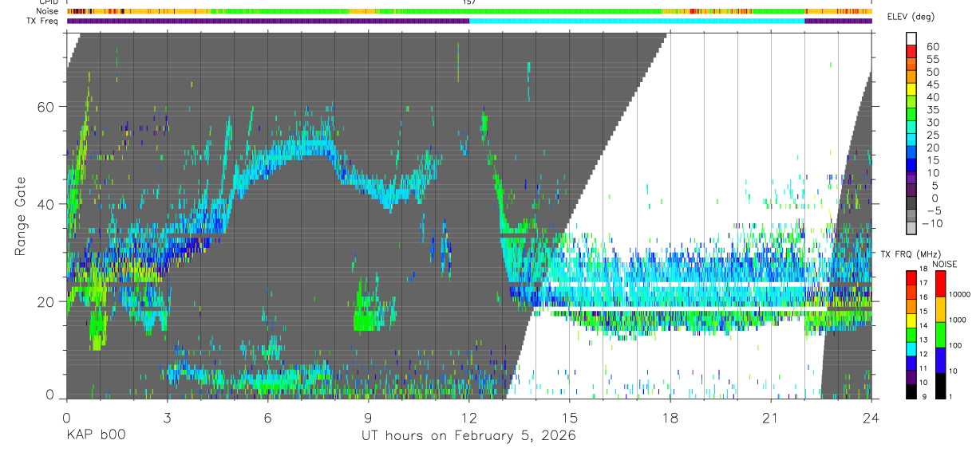The height and width of the screenshot is (452, 980).
Task: Click x-axis tick label '3'
Action: coord(167,418)
